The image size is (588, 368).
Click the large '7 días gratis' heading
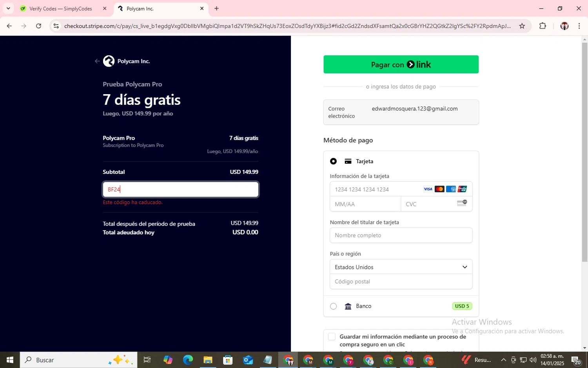[x=142, y=100]
